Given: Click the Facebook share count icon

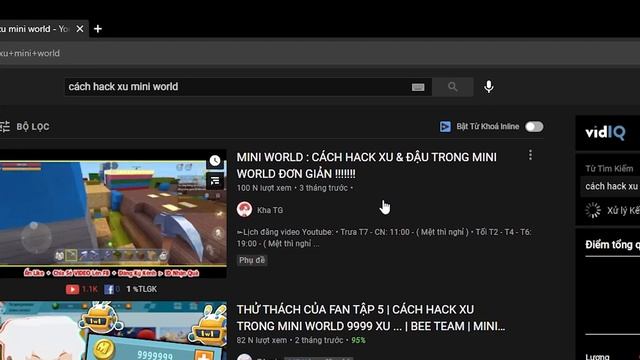Looking at the screenshot, I should click(x=109, y=289).
